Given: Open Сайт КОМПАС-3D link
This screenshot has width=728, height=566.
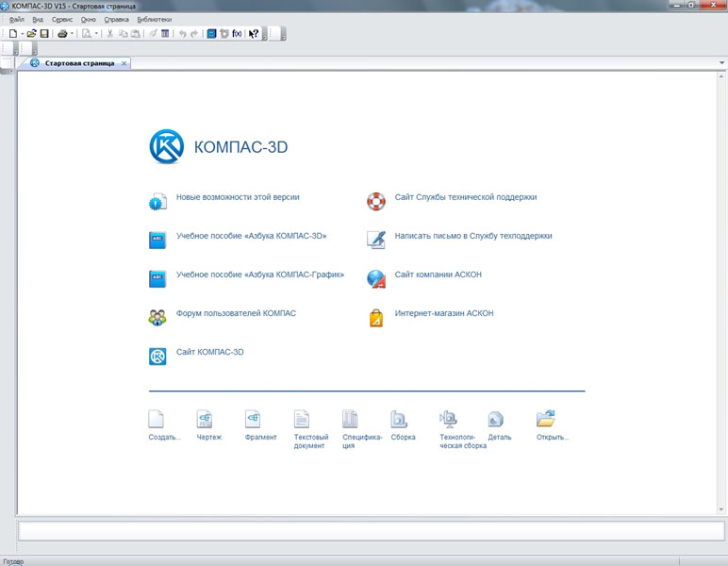Looking at the screenshot, I should [210, 352].
